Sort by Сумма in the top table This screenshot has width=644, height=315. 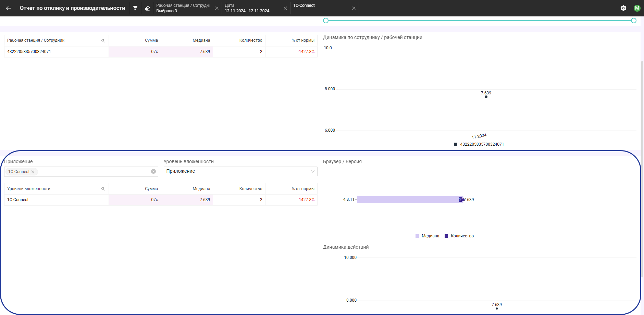point(151,40)
